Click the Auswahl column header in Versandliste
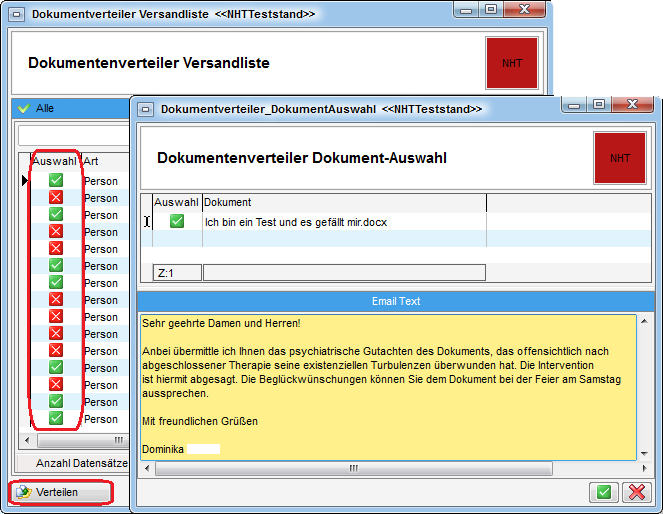 (54, 161)
